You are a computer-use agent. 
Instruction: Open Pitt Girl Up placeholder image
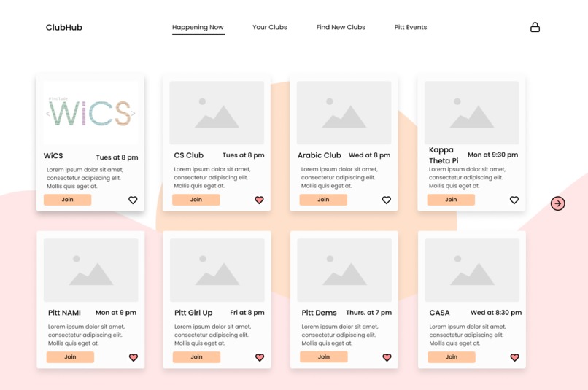[x=217, y=270]
